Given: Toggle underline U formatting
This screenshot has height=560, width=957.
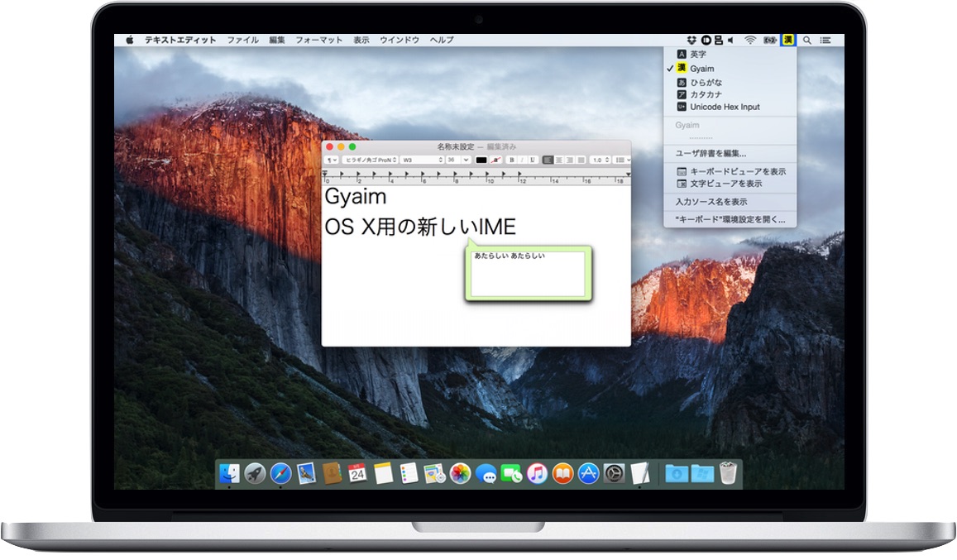Looking at the screenshot, I should click(532, 160).
